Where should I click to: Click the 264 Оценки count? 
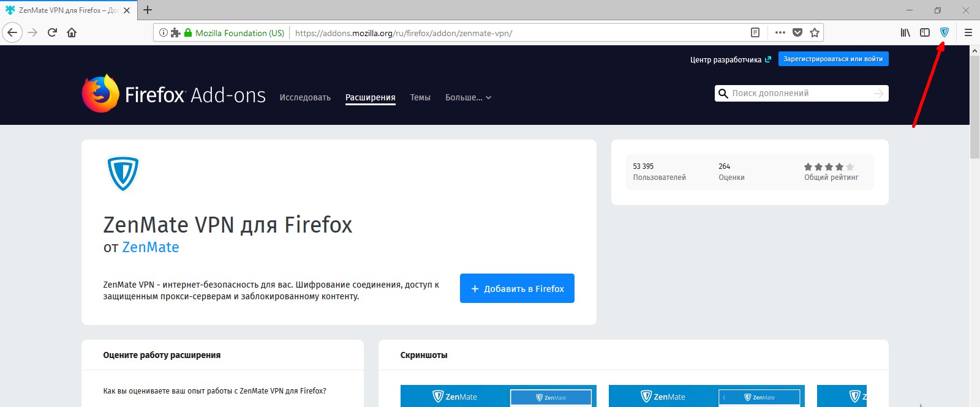click(x=731, y=171)
